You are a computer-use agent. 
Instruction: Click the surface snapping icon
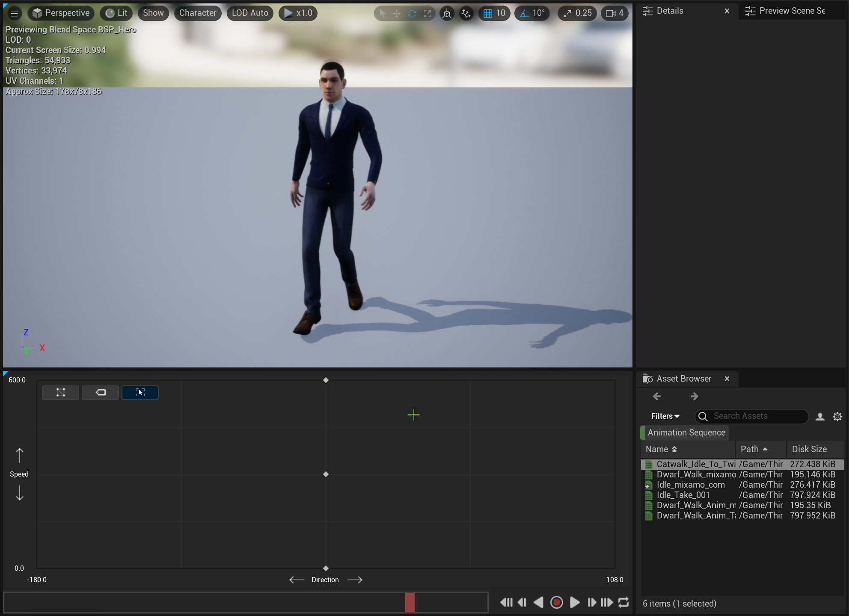coord(466,13)
